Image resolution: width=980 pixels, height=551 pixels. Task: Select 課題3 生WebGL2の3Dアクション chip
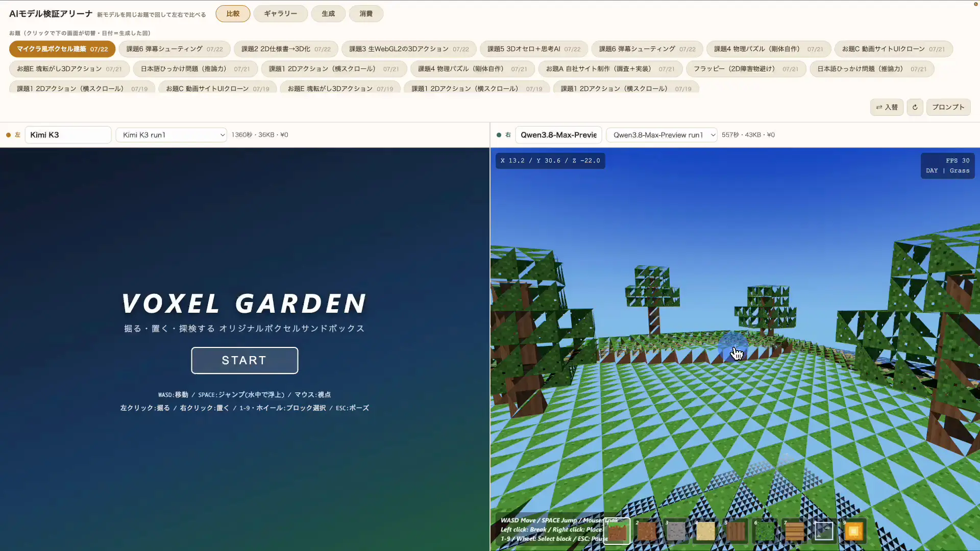click(409, 49)
